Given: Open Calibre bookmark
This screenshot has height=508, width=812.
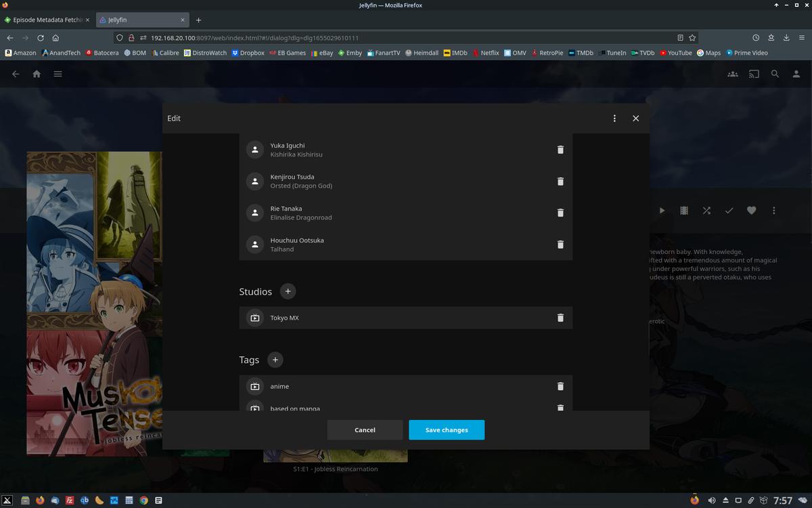Looking at the screenshot, I should 166,53.
